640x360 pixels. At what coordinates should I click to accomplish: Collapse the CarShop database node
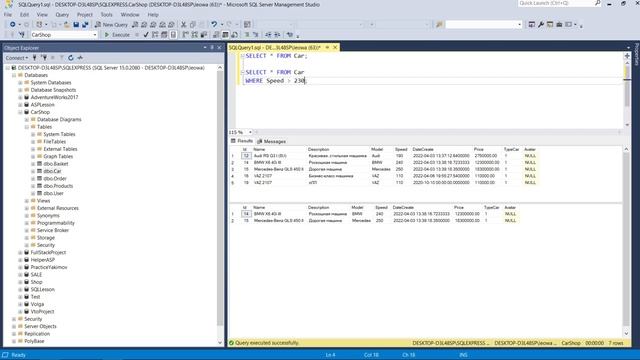[20, 112]
